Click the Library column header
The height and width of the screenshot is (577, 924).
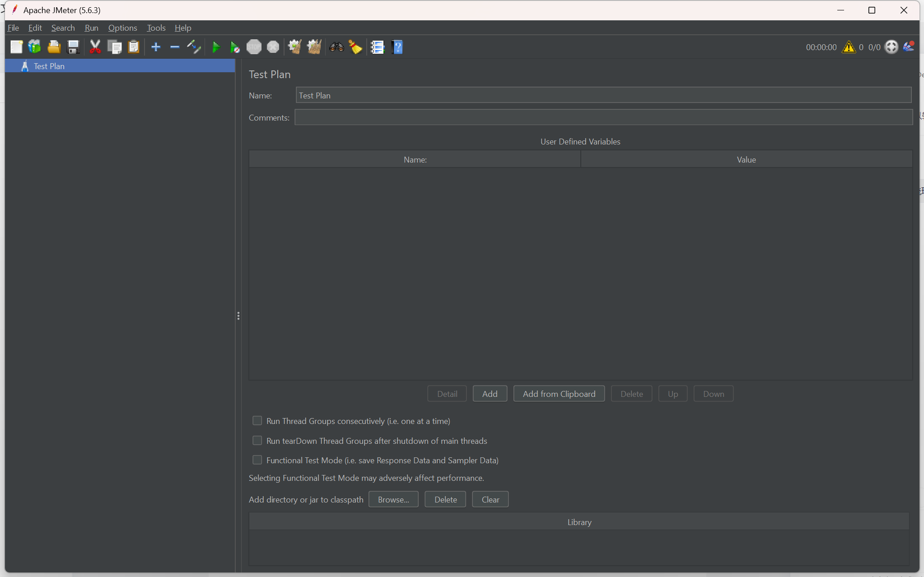click(579, 522)
